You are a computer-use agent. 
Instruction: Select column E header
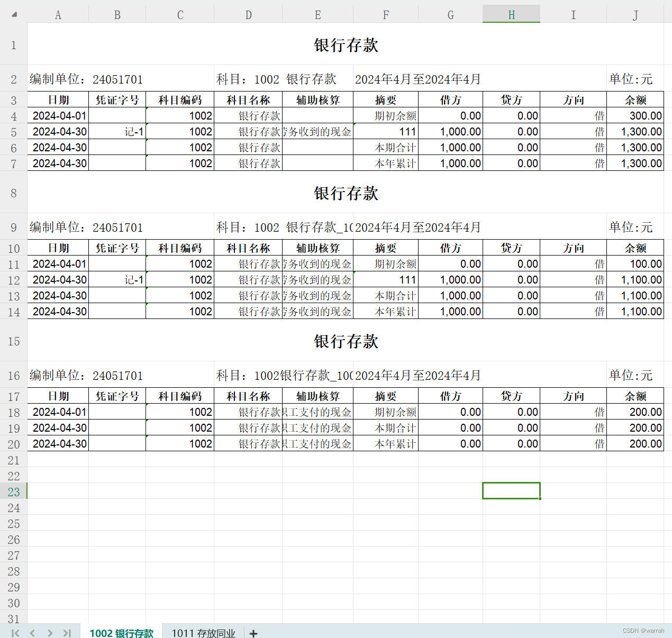coord(317,15)
